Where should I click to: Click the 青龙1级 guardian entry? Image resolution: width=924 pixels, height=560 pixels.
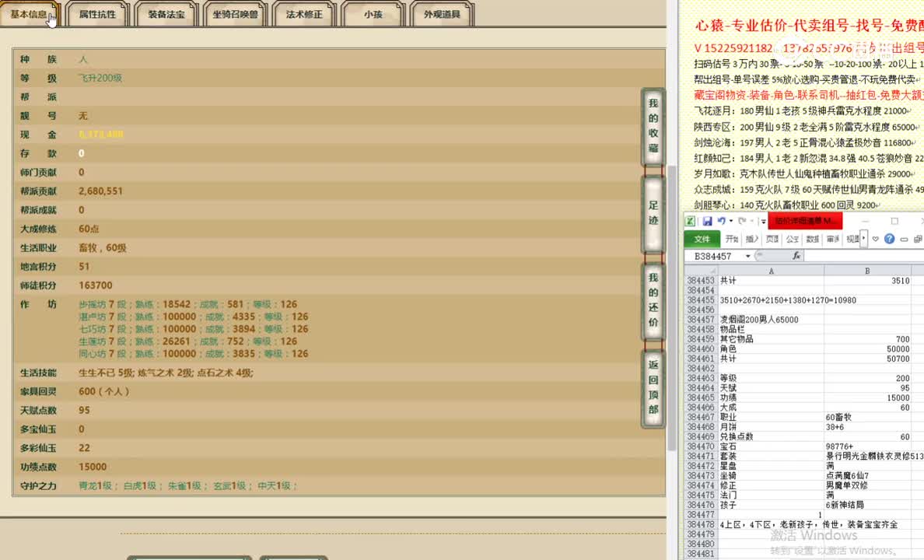click(96, 486)
